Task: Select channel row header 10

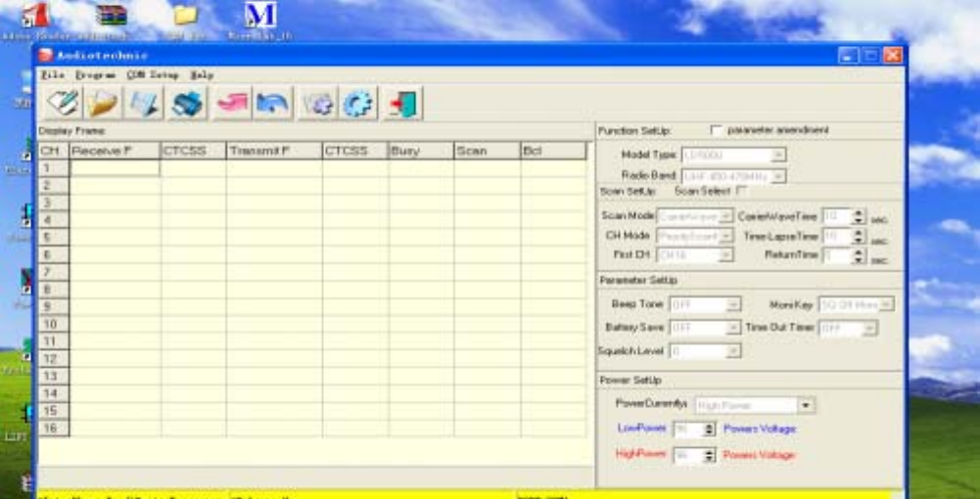Action: pyautogui.click(x=54, y=324)
